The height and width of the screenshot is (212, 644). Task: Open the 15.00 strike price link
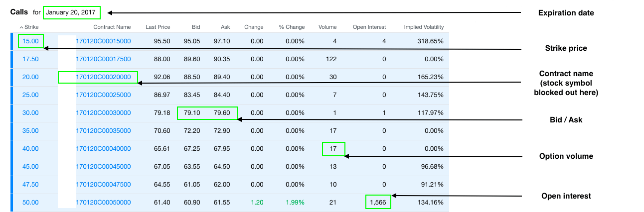tap(30, 41)
